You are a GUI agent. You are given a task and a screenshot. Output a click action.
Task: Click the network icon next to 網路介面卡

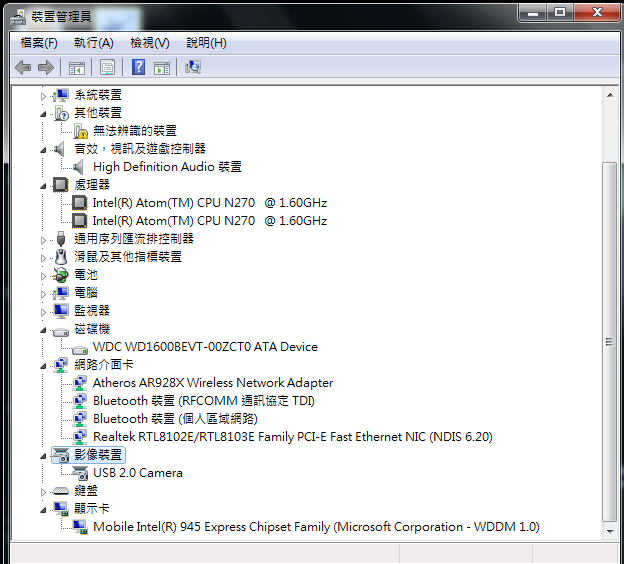pyautogui.click(x=61, y=365)
